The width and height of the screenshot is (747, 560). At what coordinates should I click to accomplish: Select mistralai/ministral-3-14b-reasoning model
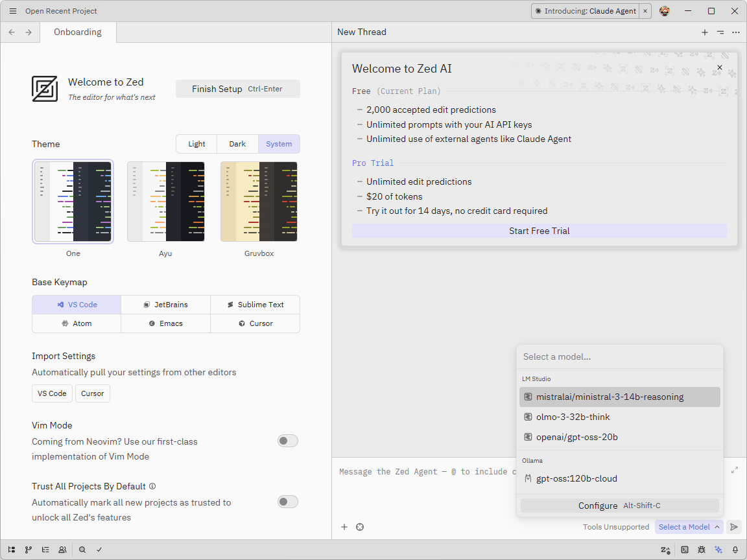619,397
